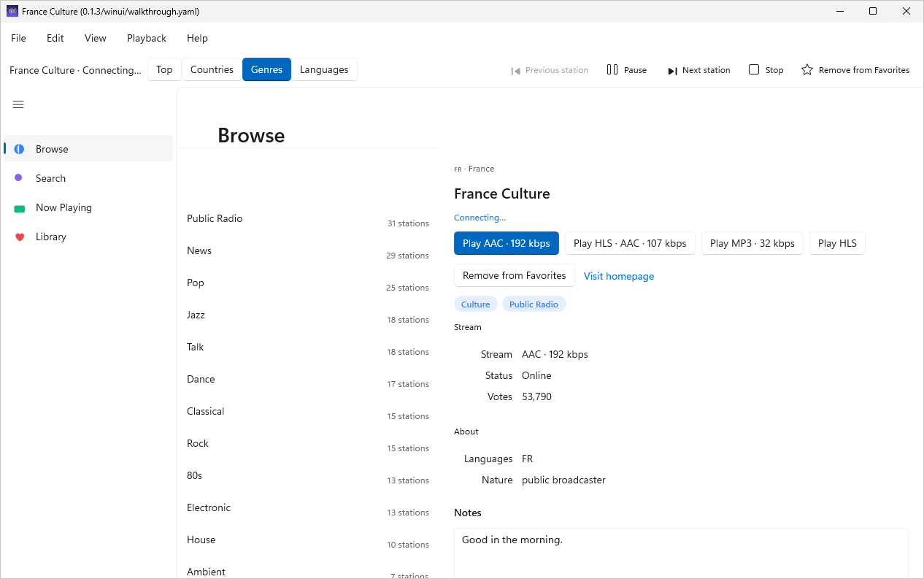Select the Classical genre row
The image size is (924, 579).
308,411
